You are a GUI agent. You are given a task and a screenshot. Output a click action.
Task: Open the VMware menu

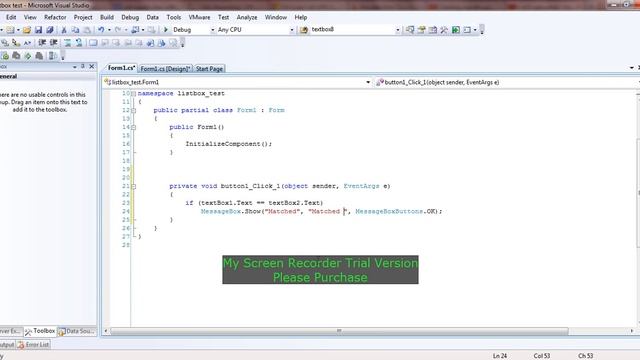pos(199,17)
